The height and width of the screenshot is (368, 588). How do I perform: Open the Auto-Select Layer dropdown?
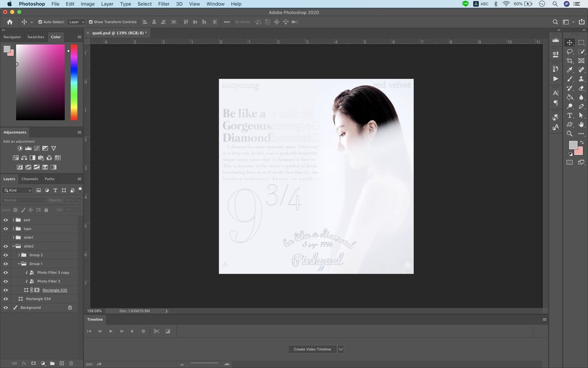76,22
